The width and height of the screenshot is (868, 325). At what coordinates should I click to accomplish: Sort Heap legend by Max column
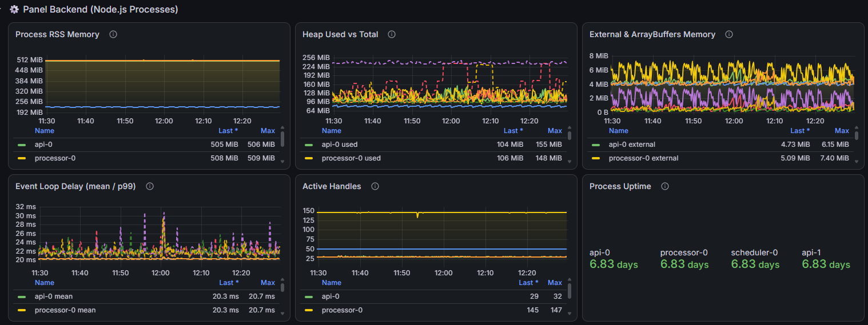pos(555,131)
